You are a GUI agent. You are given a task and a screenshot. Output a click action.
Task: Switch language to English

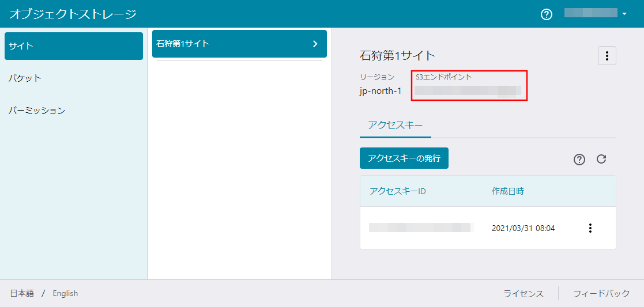tap(65, 294)
